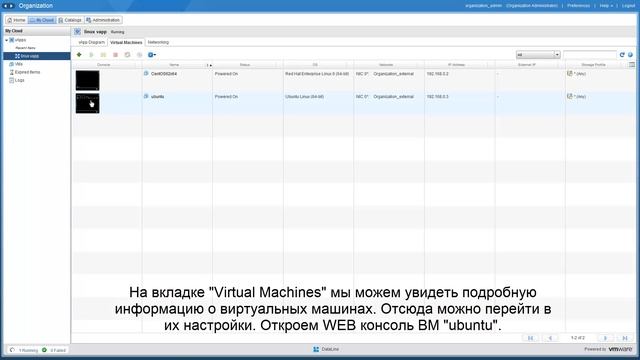Open the Administration tab
The image size is (640, 360).
click(x=103, y=20)
